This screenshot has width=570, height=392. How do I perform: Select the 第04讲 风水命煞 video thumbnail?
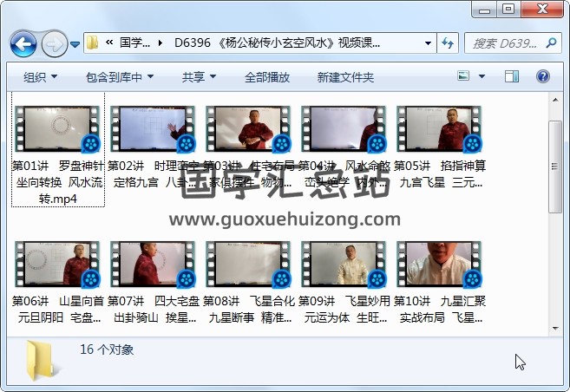point(344,128)
